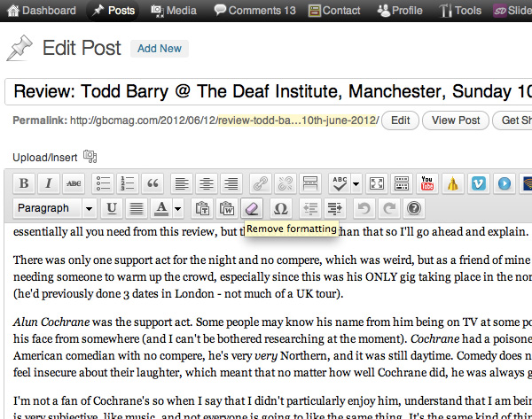Open the editor Help button
The height and width of the screenshot is (419, 532).
pyautogui.click(x=414, y=208)
